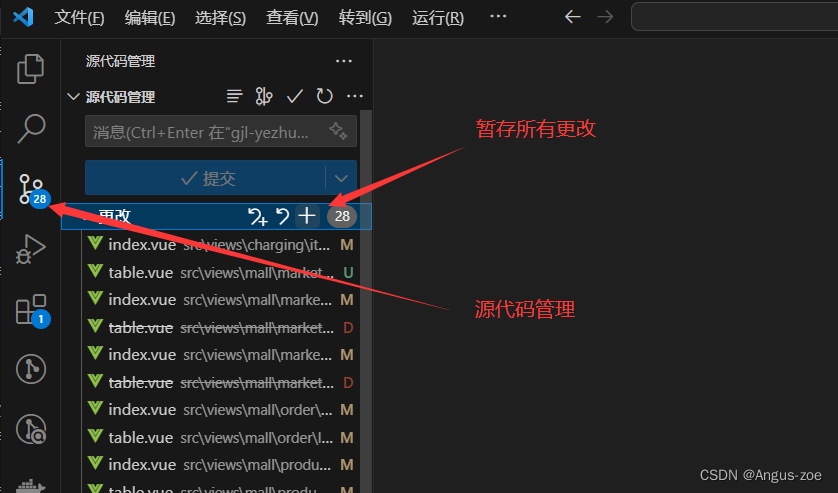Generate commit message with the sparkle icon
The height and width of the screenshot is (493, 838).
pos(338,131)
